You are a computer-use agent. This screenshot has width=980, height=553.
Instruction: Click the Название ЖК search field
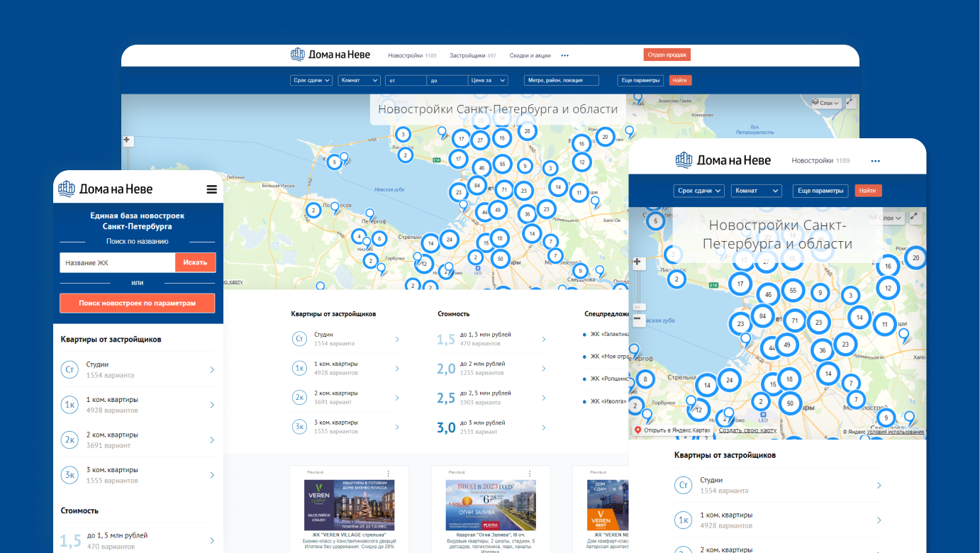pos(118,262)
